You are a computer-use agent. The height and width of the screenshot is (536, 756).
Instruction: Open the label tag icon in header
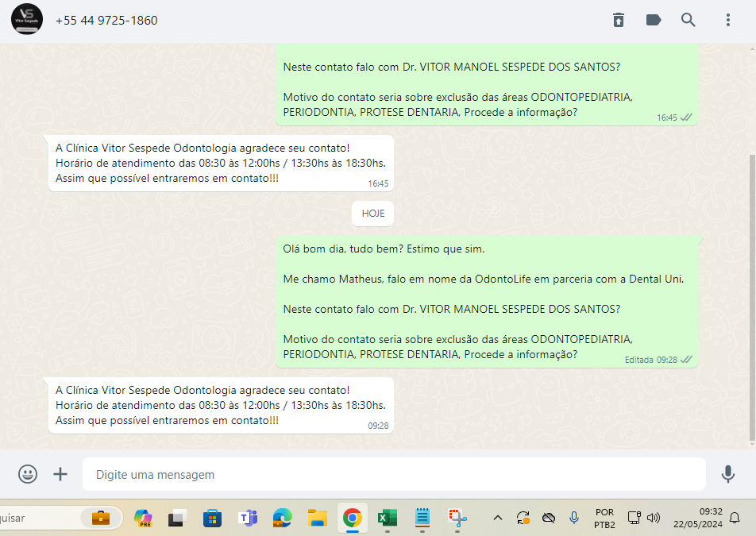[654, 20]
